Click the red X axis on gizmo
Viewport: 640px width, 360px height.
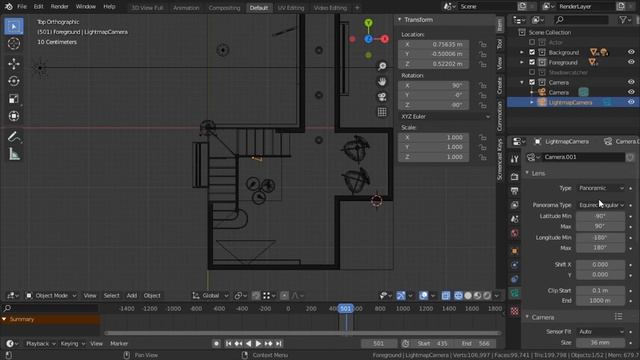(x=384, y=39)
